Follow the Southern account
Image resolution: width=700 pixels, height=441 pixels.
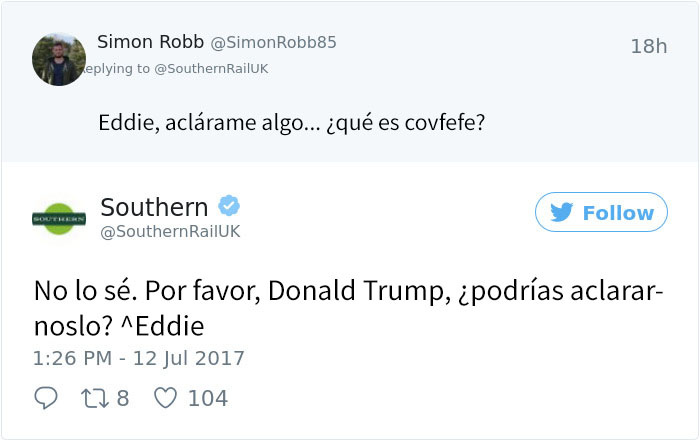pyautogui.click(x=601, y=212)
